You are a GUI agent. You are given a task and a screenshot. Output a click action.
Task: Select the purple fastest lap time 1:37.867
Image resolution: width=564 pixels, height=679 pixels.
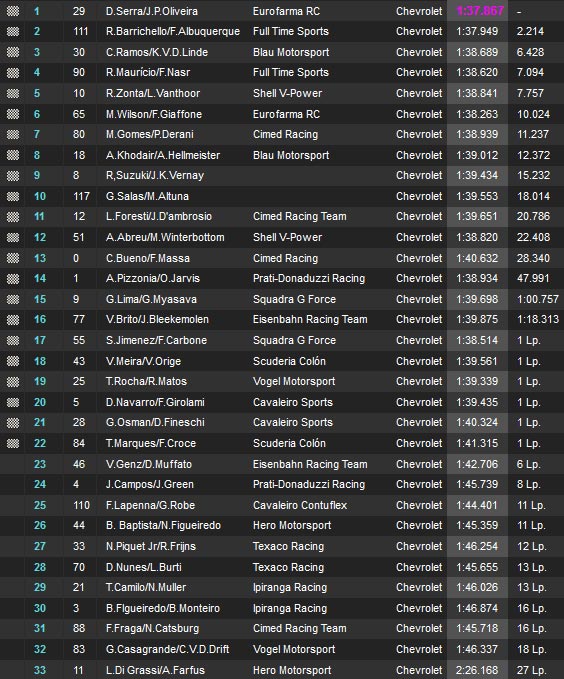480,11
